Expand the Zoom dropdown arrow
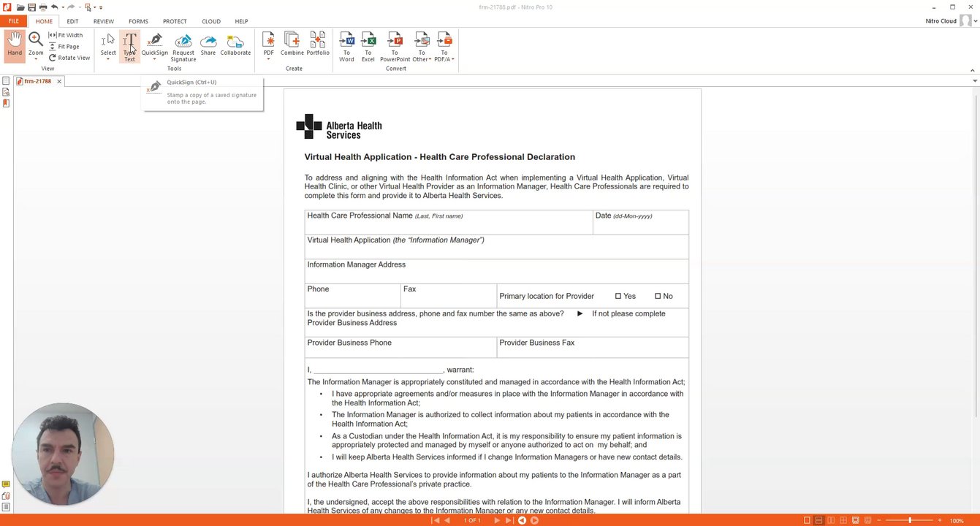Viewport: 980px width, 526px height. pyautogui.click(x=36, y=59)
